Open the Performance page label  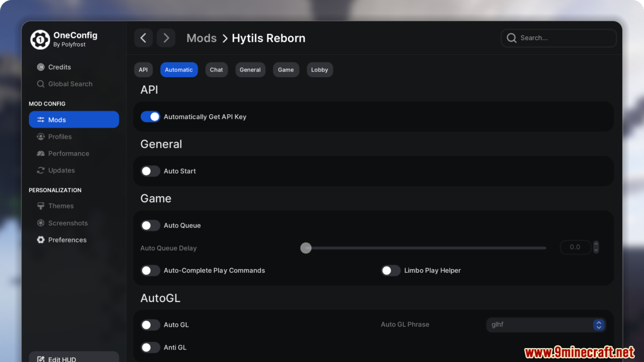pos(69,153)
